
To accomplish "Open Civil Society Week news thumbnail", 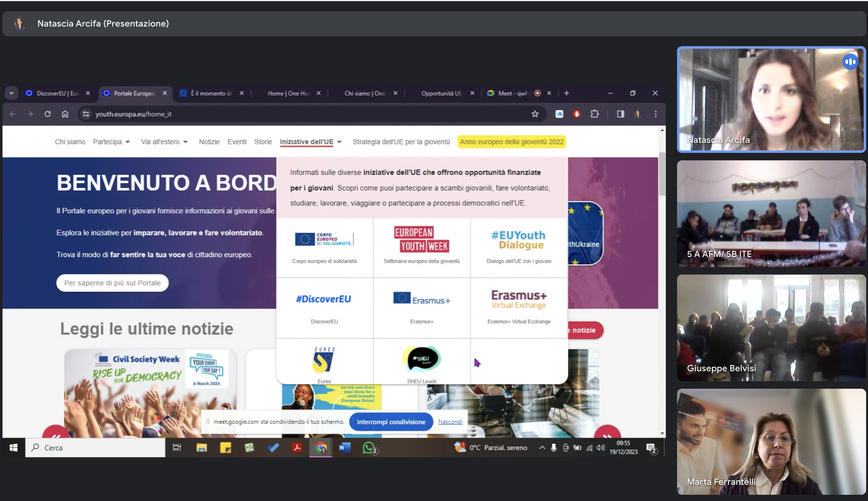I will tap(150, 393).
